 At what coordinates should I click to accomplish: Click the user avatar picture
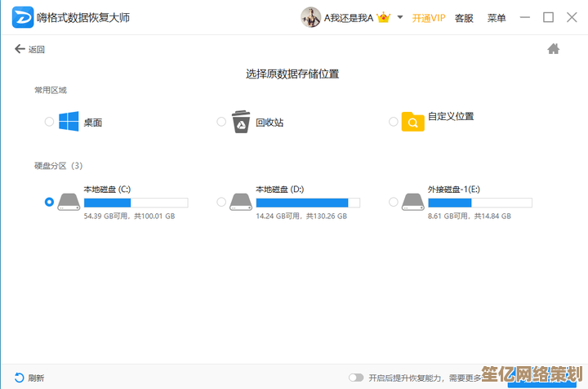[x=310, y=17]
